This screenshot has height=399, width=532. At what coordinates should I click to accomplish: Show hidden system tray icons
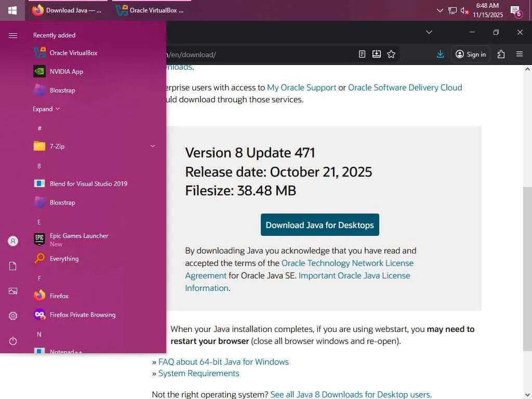click(440, 10)
